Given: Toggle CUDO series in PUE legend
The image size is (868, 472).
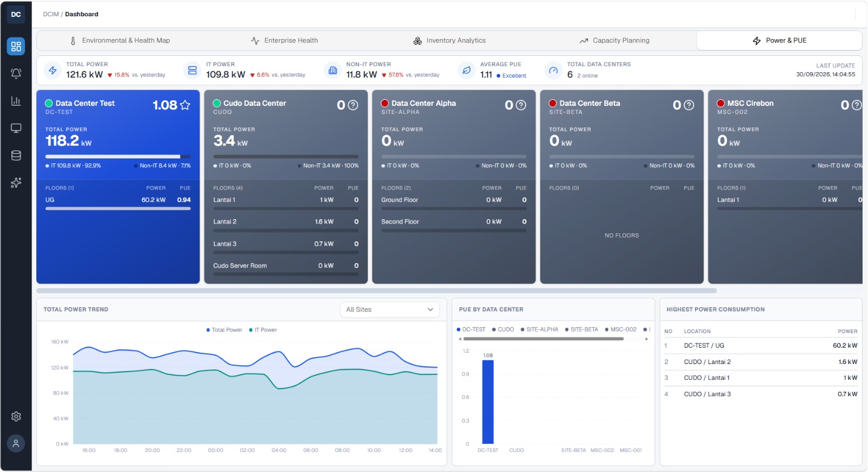Looking at the screenshot, I should tap(503, 329).
